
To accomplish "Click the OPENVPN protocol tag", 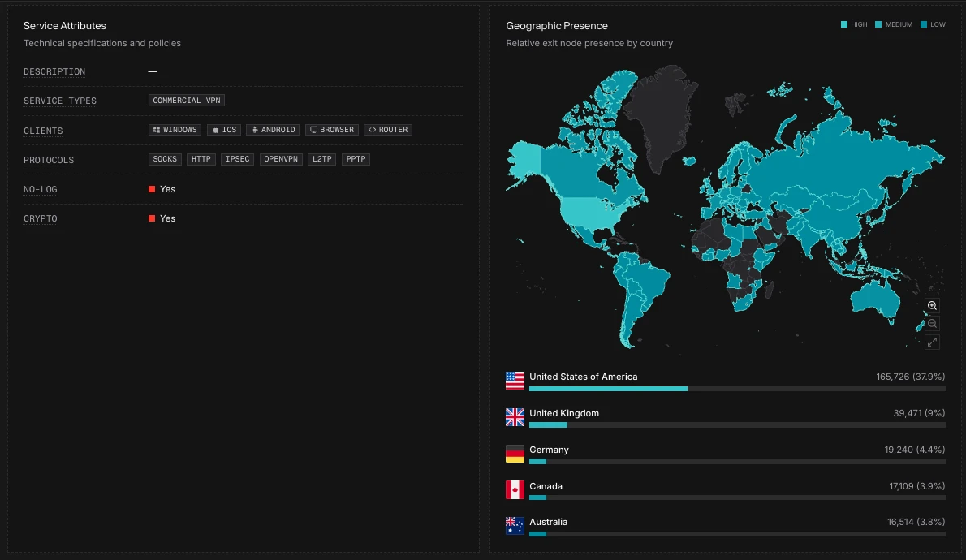I will 281,159.
